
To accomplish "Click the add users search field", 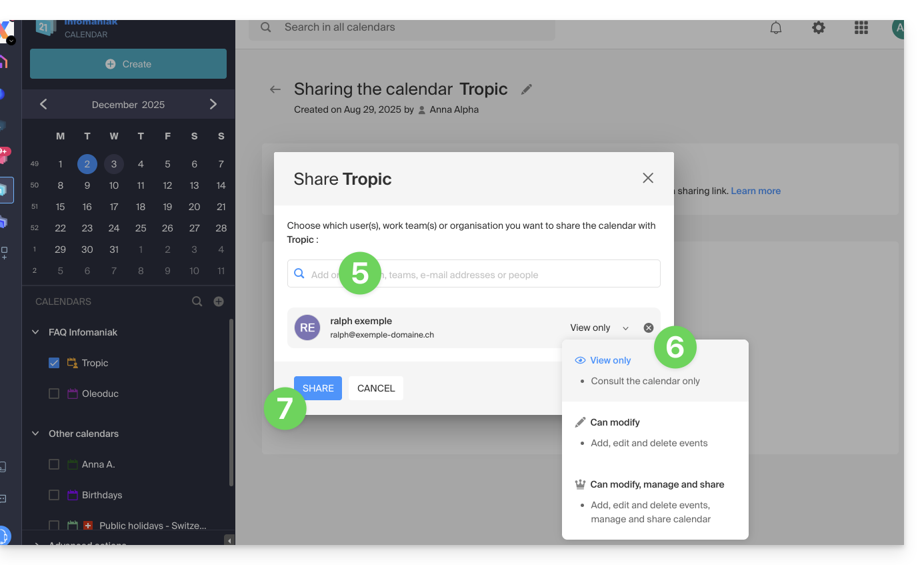I will click(480, 274).
